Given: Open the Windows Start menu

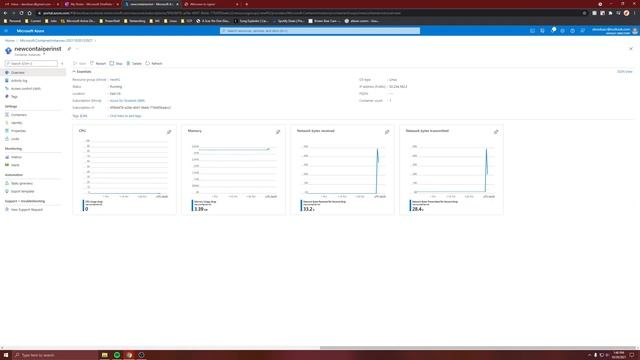Looking at the screenshot, I should pos(6,355).
